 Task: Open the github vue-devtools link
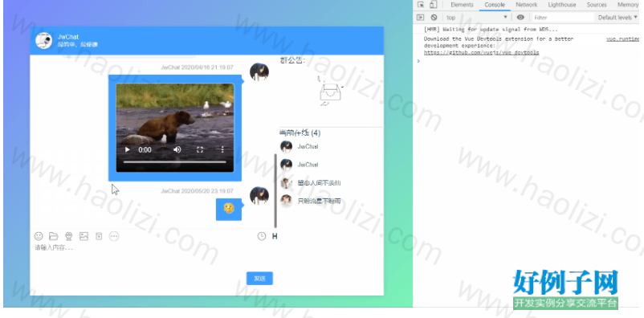coord(481,52)
